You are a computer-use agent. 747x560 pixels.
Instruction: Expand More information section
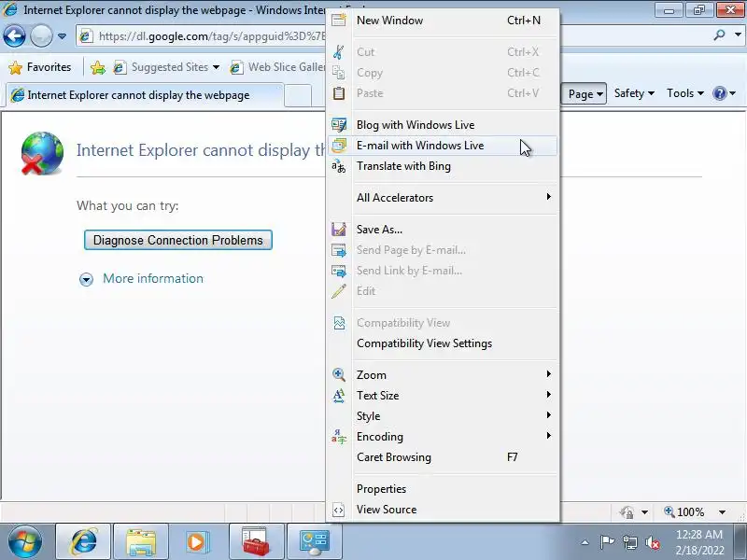[86, 279]
